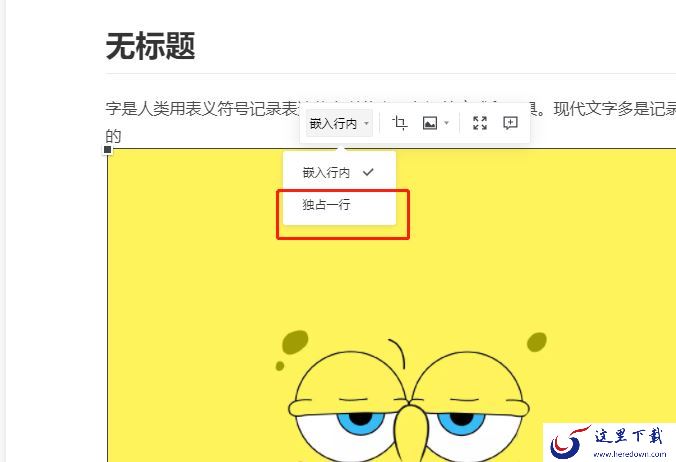
Task: Click the text 现代文字多是记录 at line end
Action: (615, 109)
